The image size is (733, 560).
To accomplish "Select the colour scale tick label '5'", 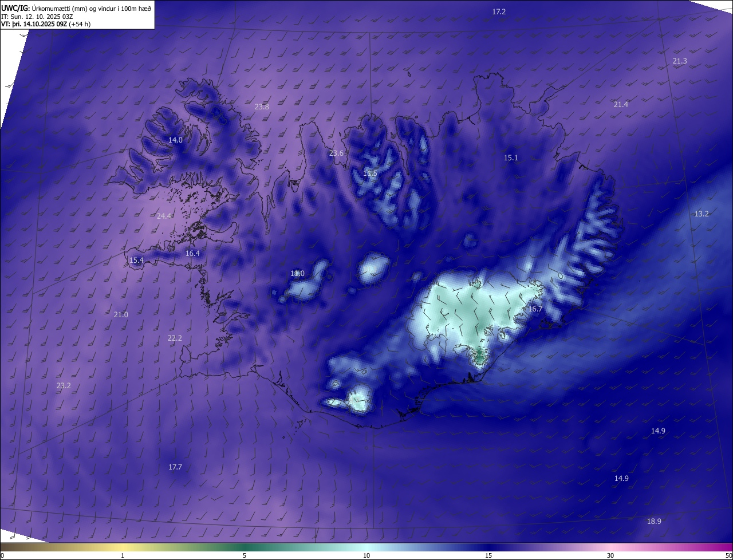I will point(245,555).
